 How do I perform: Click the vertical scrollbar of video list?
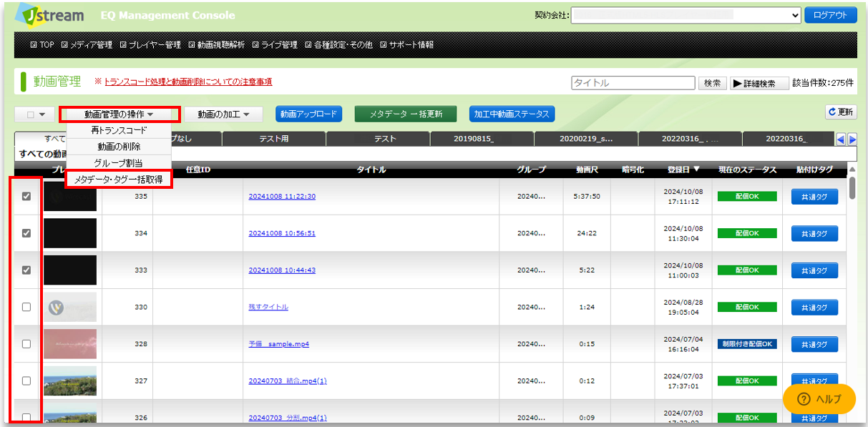pyautogui.click(x=852, y=293)
